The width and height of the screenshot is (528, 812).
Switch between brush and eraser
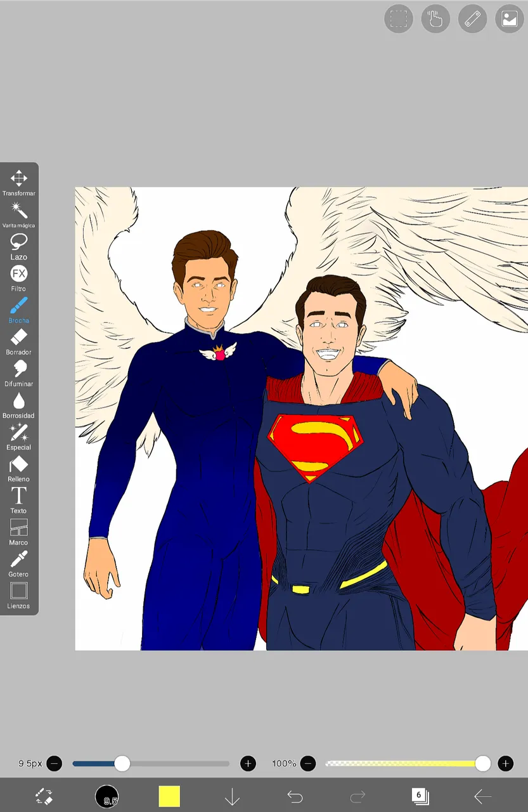[44, 796]
